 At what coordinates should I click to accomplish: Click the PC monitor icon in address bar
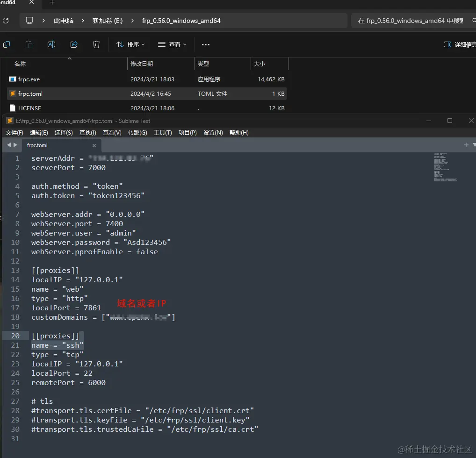click(29, 21)
